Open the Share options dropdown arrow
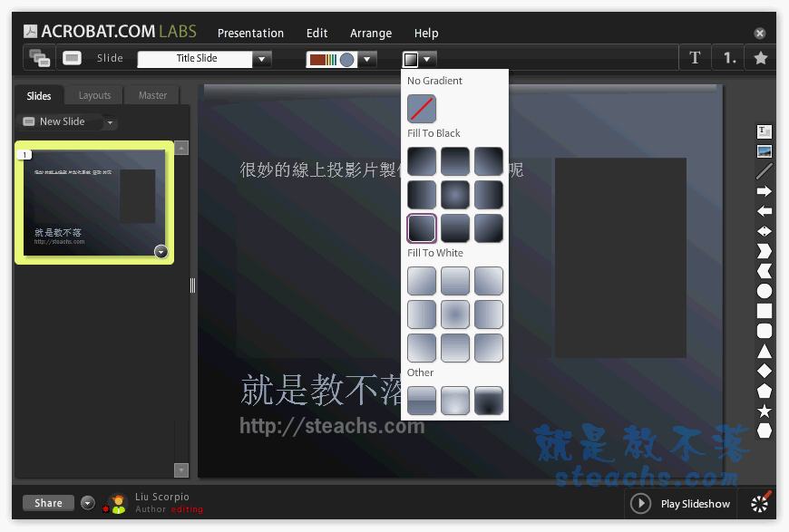Viewport: 789px width, 532px height. pyautogui.click(x=88, y=503)
